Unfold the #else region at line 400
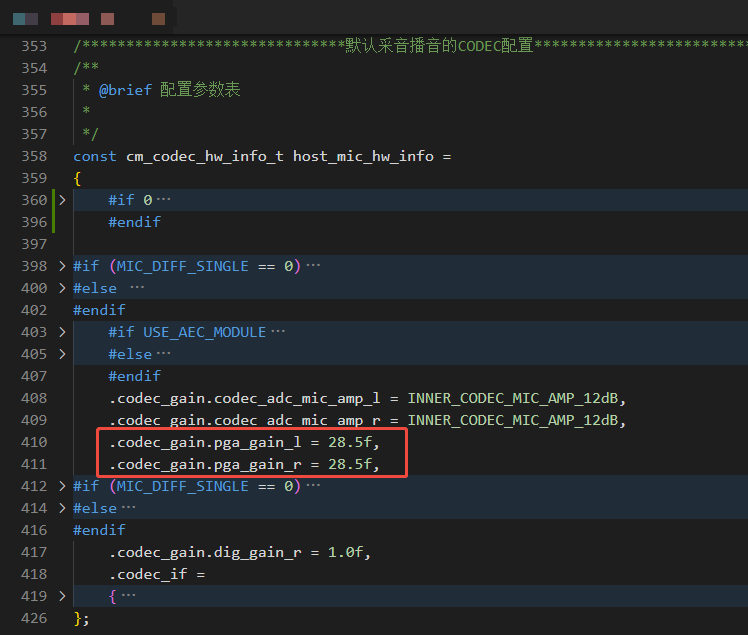 (62, 288)
